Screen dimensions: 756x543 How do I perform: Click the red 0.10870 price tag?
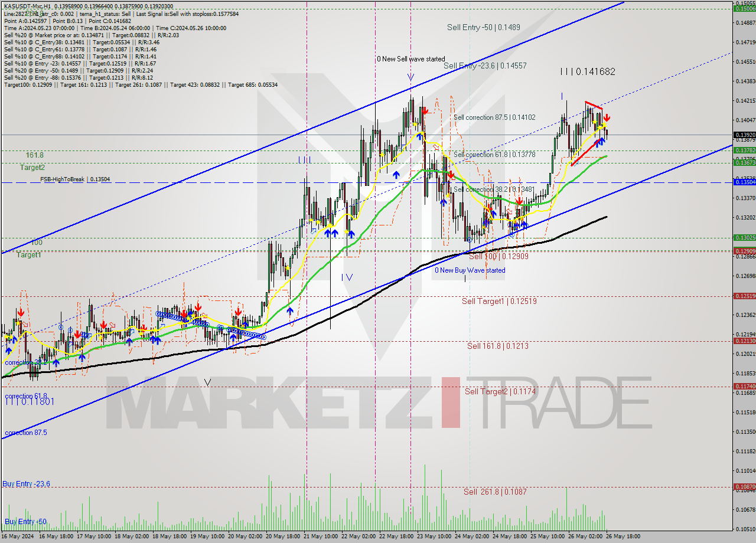[x=744, y=487]
